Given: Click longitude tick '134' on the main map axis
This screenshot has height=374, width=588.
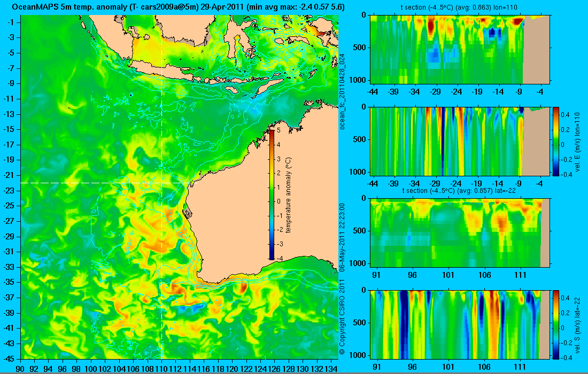Looking at the screenshot, I should (331, 369).
